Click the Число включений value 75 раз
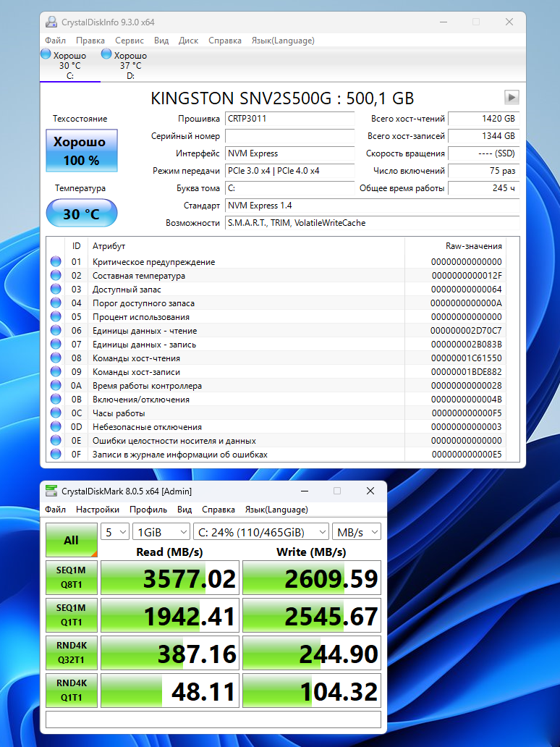 pos(483,171)
